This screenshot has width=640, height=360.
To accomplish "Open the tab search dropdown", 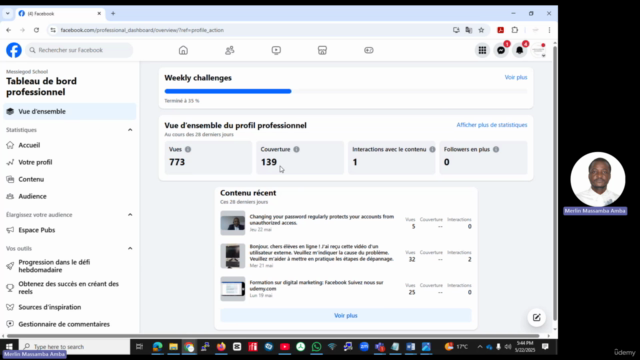I will pyautogui.click(x=7, y=13).
